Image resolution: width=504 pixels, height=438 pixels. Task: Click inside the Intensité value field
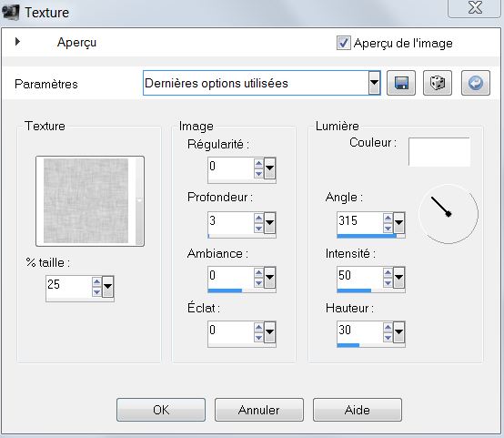pos(359,276)
